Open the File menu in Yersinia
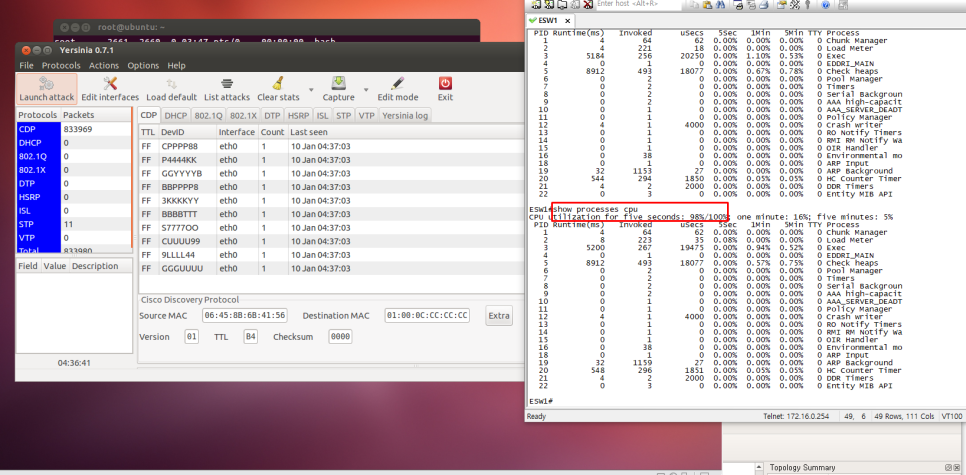The width and height of the screenshot is (966, 475). [26, 65]
